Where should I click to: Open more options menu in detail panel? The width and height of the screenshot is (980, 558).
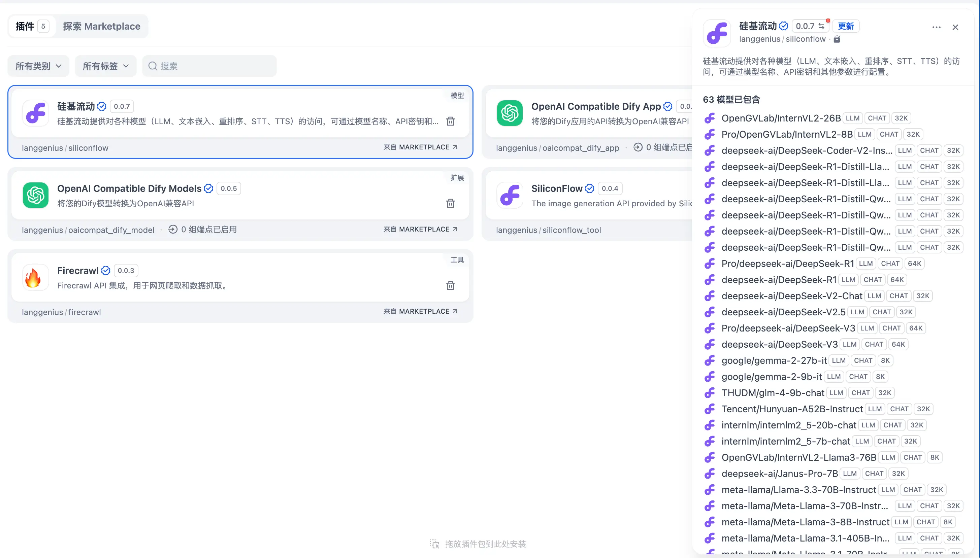pyautogui.click(x=936, y=27)
